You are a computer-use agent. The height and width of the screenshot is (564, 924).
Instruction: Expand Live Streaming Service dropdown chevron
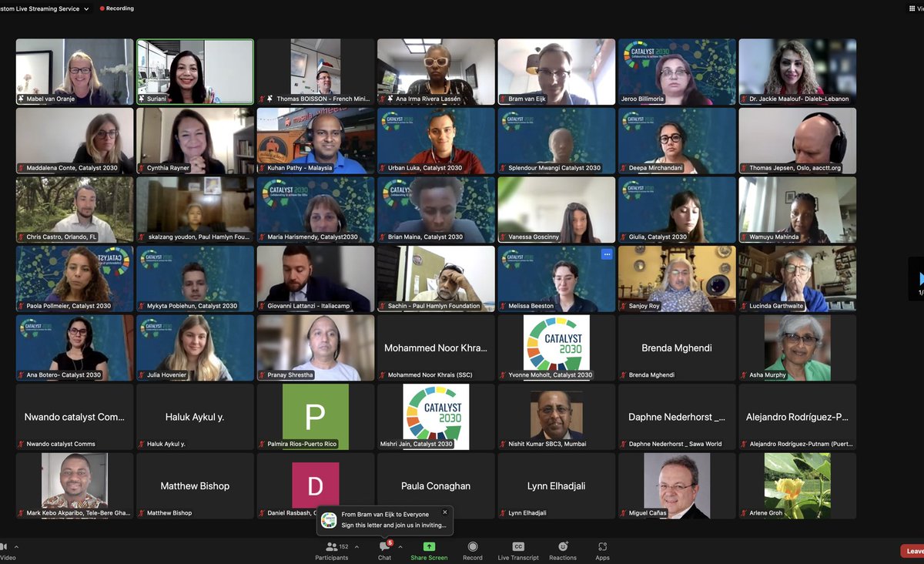(x=85, y=8)
